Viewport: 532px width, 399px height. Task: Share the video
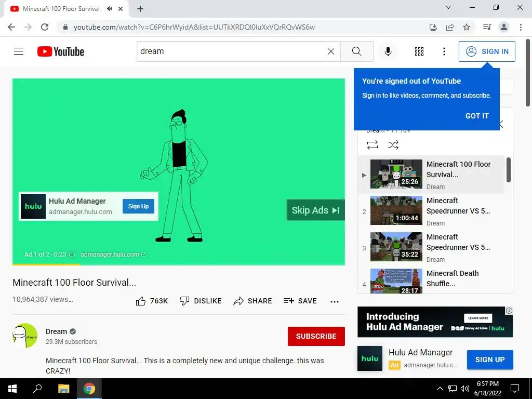pyautogui.click(x=252, y=301)
